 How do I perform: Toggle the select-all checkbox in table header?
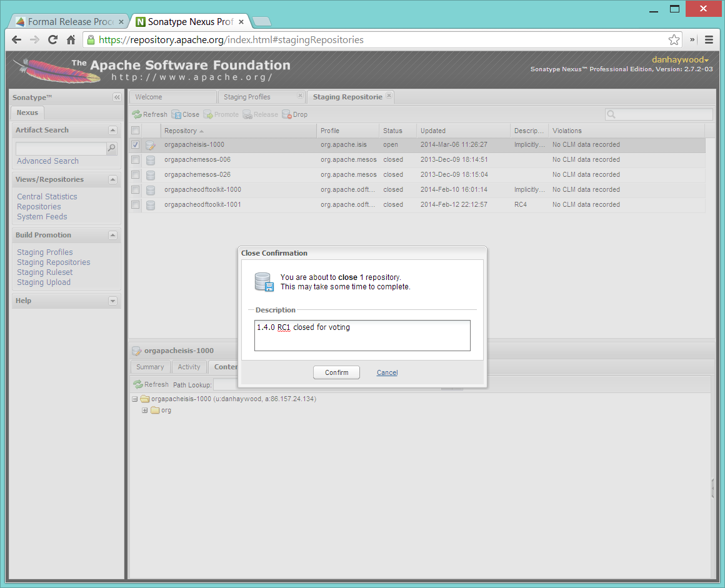point(135,131)
